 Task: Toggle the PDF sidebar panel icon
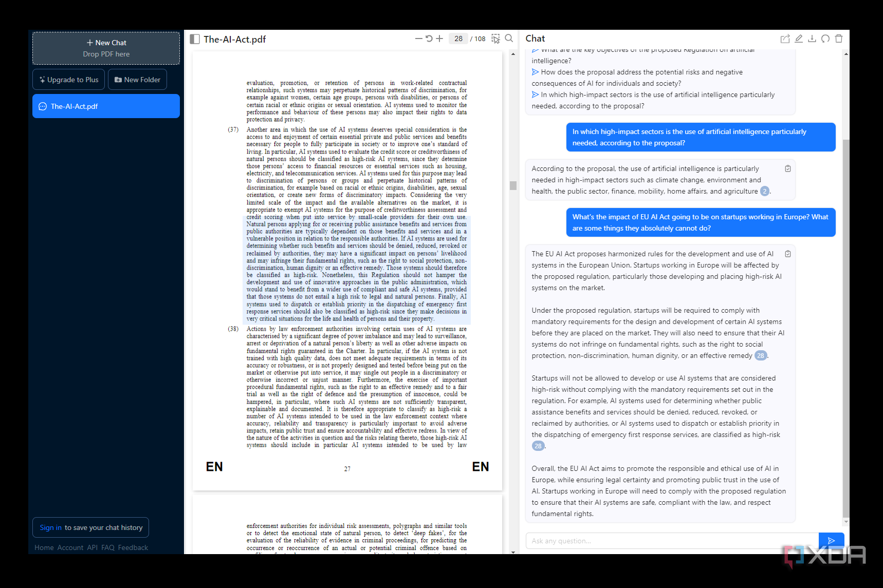[195, 39]
